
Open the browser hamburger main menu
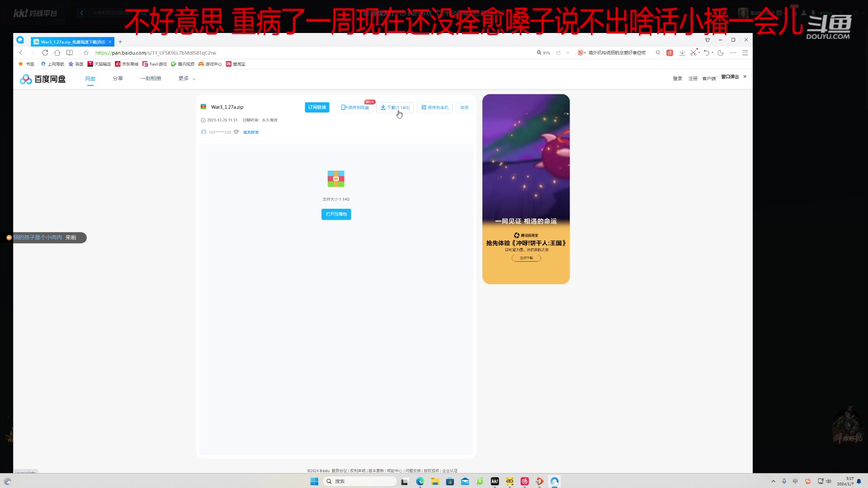745,53
